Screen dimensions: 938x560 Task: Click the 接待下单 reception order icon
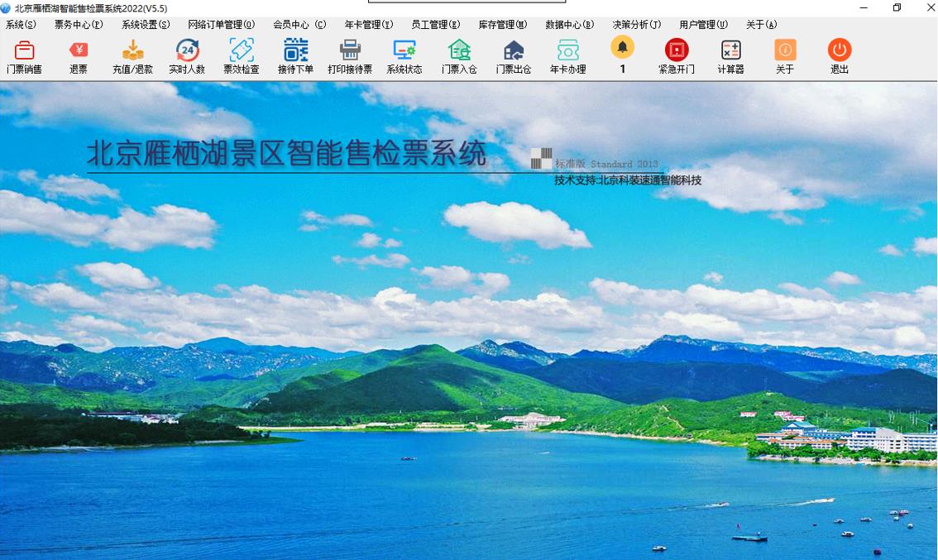295,55
